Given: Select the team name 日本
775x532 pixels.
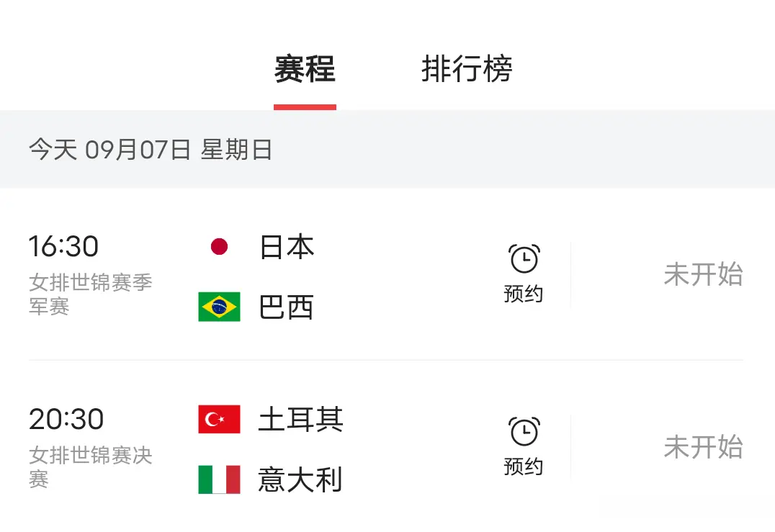Looking at the screenshot, I should (286, 246).
